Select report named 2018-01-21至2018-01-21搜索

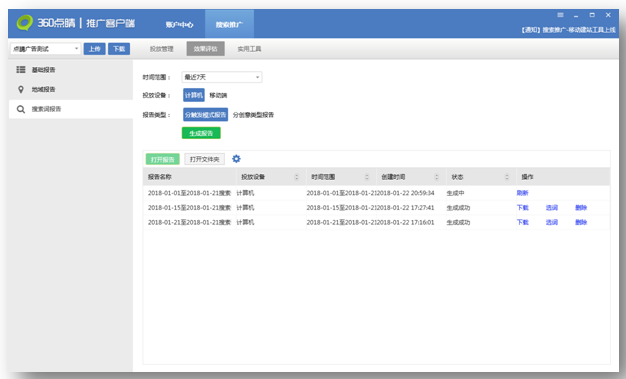pyautogui.click(x=189, y=222)
